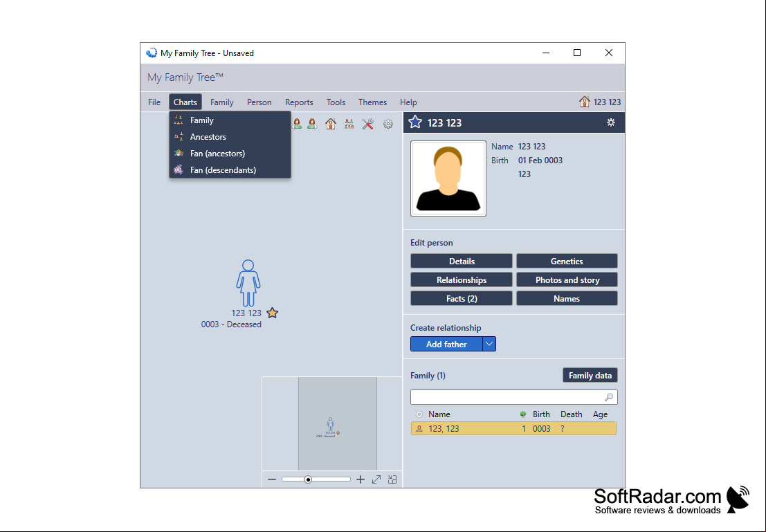Select Fan (ancestors) chart option
This screenshot has width=766, height=532.
point(230,154)
